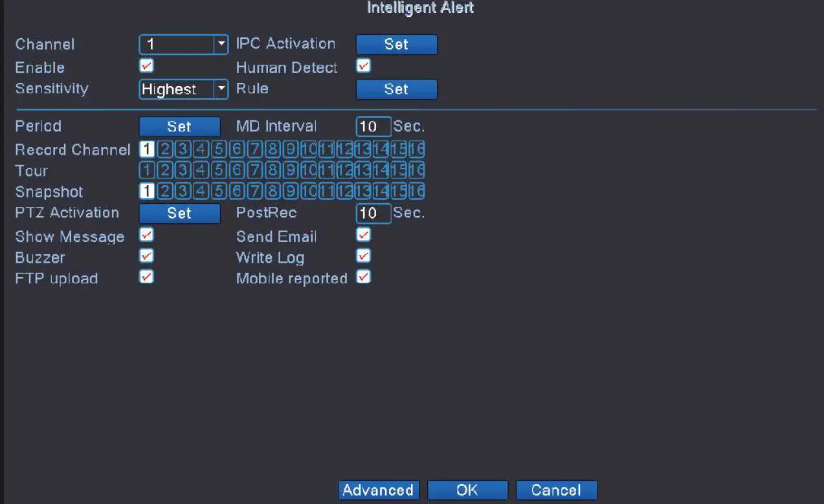The width and height of the screenshot is (824, 504).
Task: Click the MD Interval input field
Action: coord(373,127)
